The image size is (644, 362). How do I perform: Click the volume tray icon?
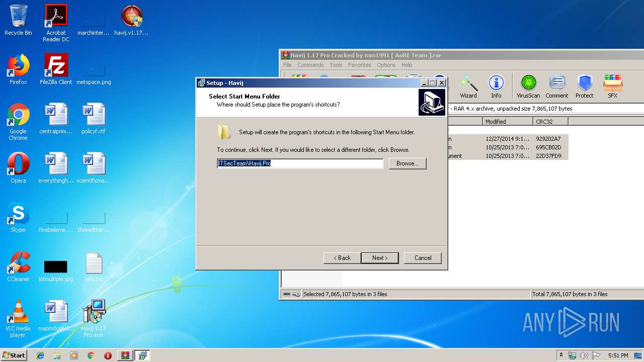[584, 355]
